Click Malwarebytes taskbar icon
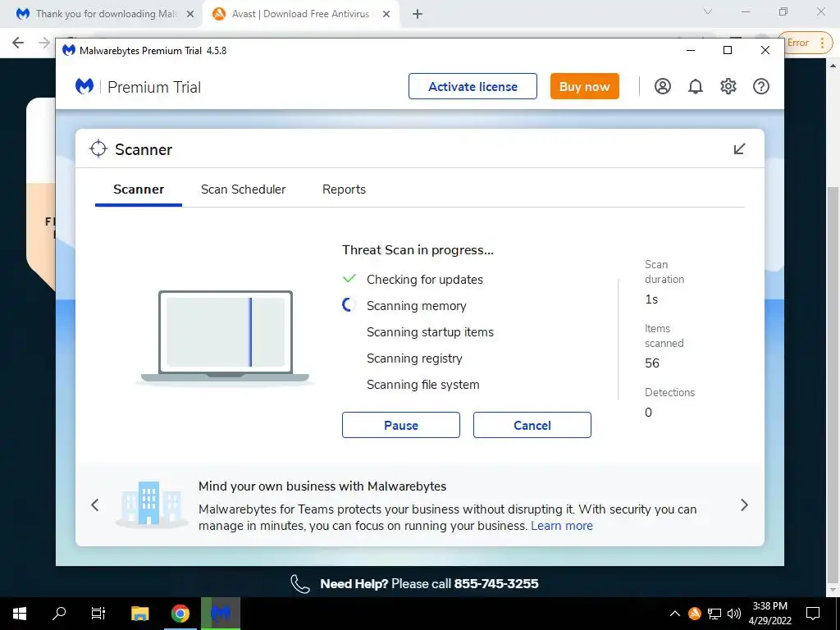The image size is (840, 630). pyautogui.click(x=220, y=614)
